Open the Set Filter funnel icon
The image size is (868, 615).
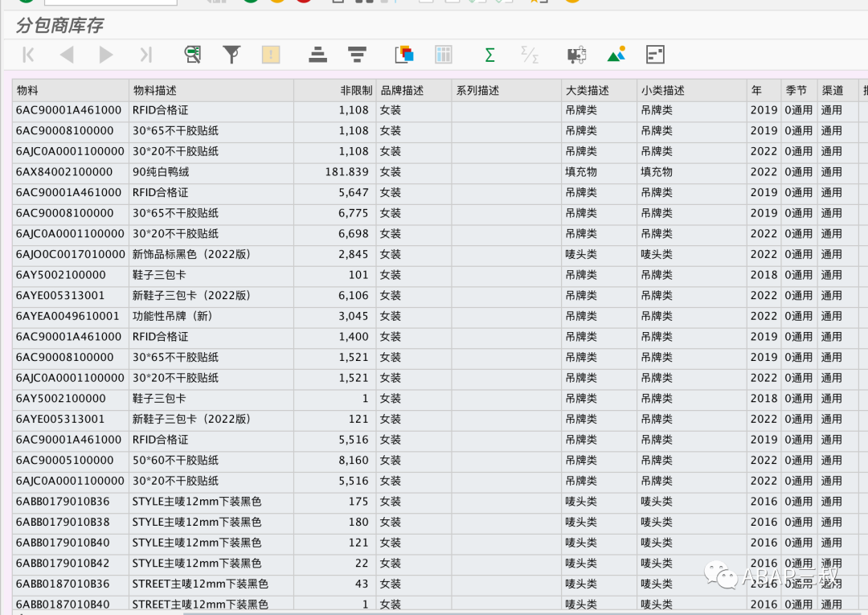click(x=231, y=55)
